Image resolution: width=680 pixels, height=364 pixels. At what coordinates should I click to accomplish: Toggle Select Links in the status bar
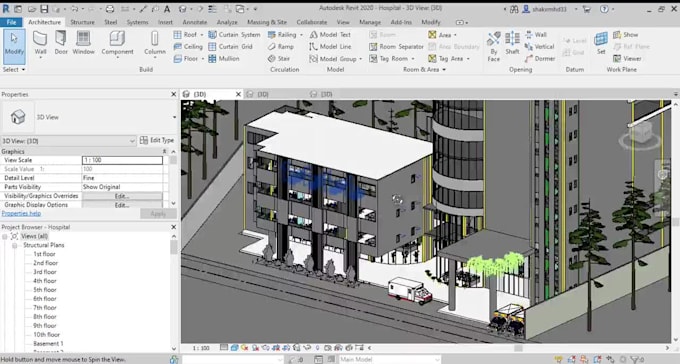click(560, 359)
